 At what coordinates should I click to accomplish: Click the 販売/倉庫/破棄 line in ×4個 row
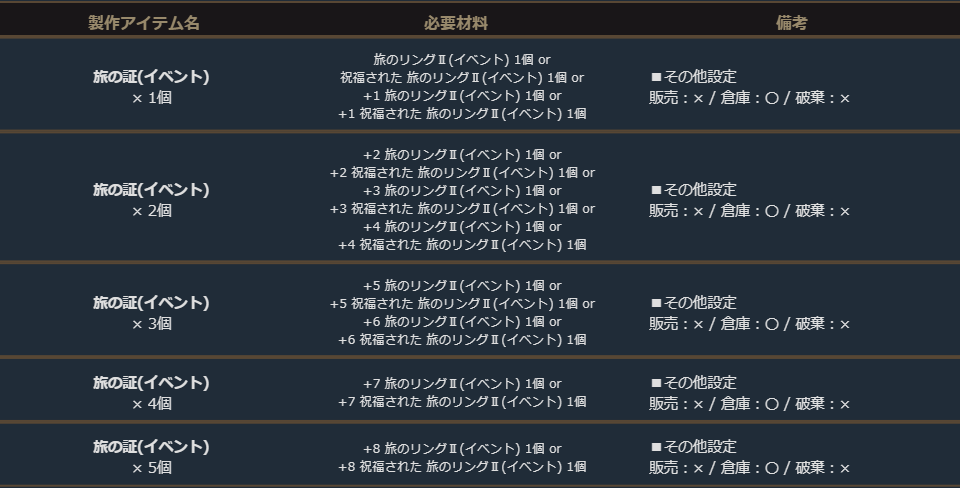[x=750, y=404]
